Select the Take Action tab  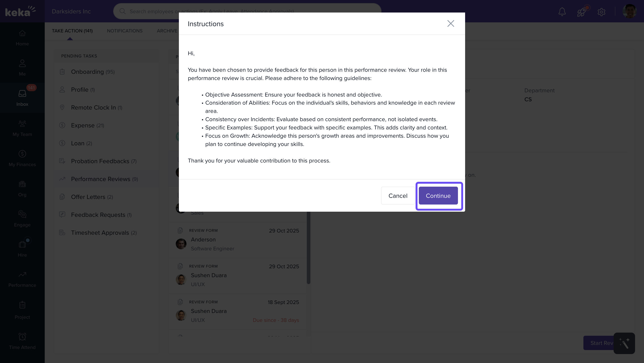coord(72,31)
